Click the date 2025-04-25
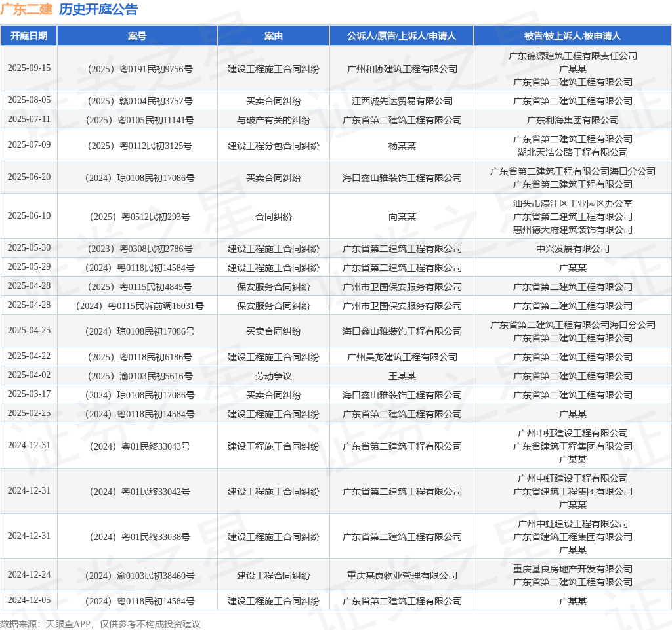Screen dimensions: 672x630 point(29,331)
